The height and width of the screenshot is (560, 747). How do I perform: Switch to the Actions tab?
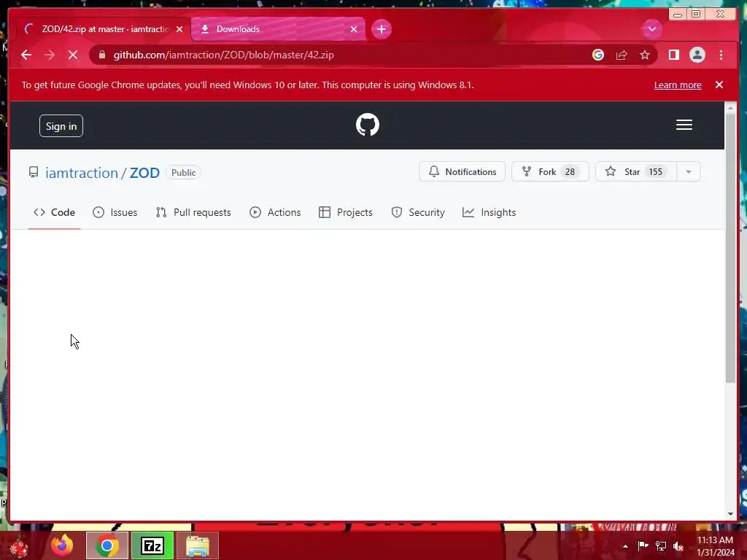click(x=275, y=212)
